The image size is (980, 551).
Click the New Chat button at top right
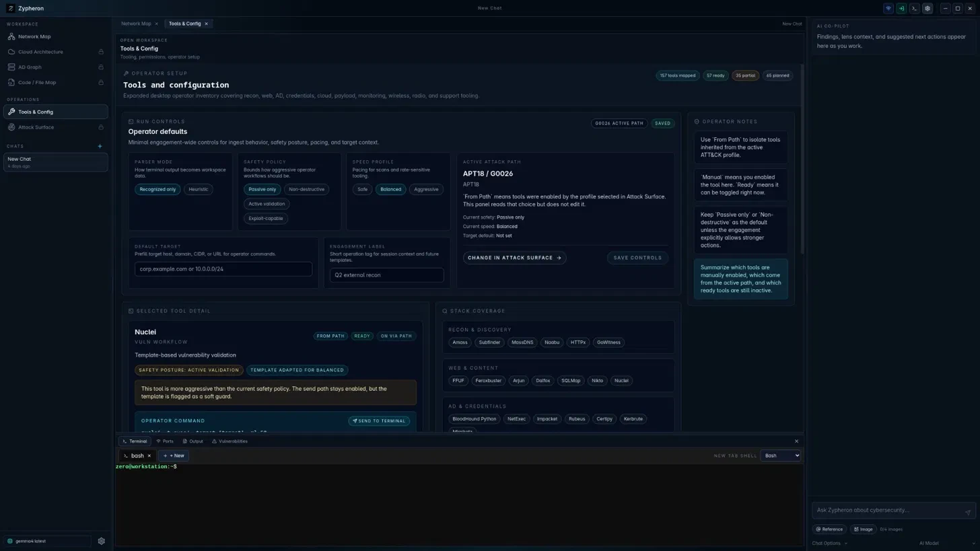tap(792, 24)
